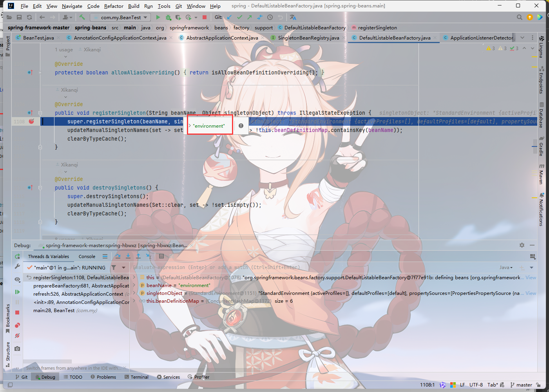Toggle the eye watches view dropdown in debug sidebar
This screenshot has width=549, height=392.
click(x=17, y=280)
